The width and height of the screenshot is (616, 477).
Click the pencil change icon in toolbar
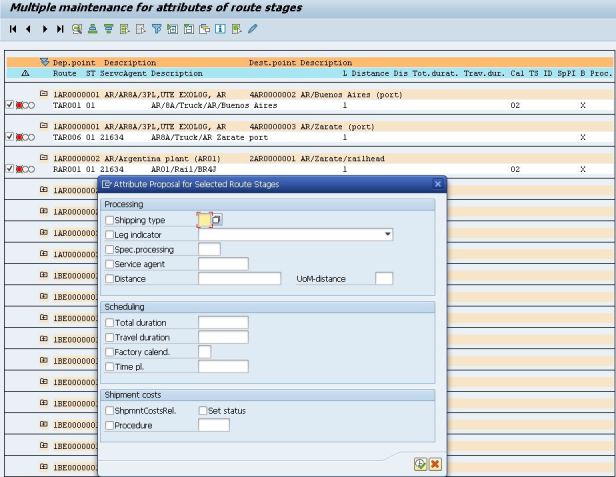(x=253, y=29)
